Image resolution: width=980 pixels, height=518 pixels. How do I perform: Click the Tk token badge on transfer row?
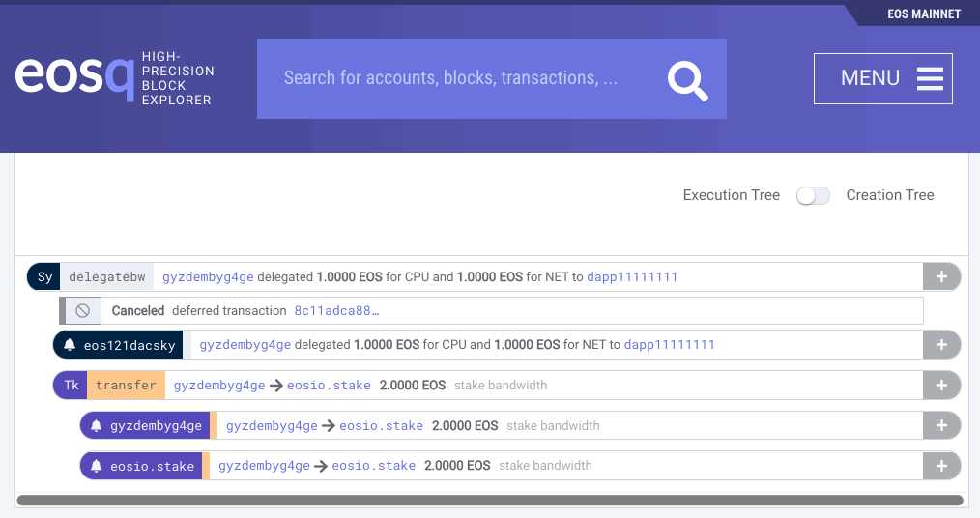tap(71, 385)
